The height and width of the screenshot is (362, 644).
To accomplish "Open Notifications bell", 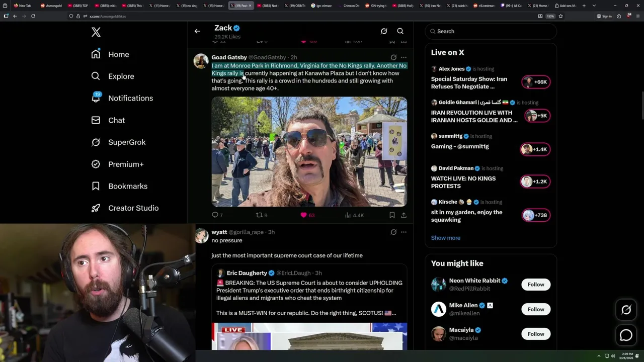I will pyautogui.click(x=122, y=98).
